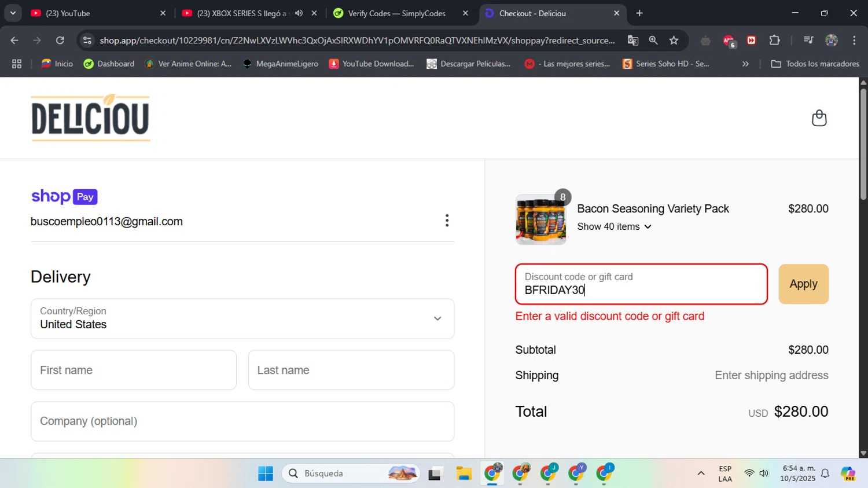This screenshot has height=488, width=868.
Task: Open the shopping bag cart icon
Action: click(819, 118)
